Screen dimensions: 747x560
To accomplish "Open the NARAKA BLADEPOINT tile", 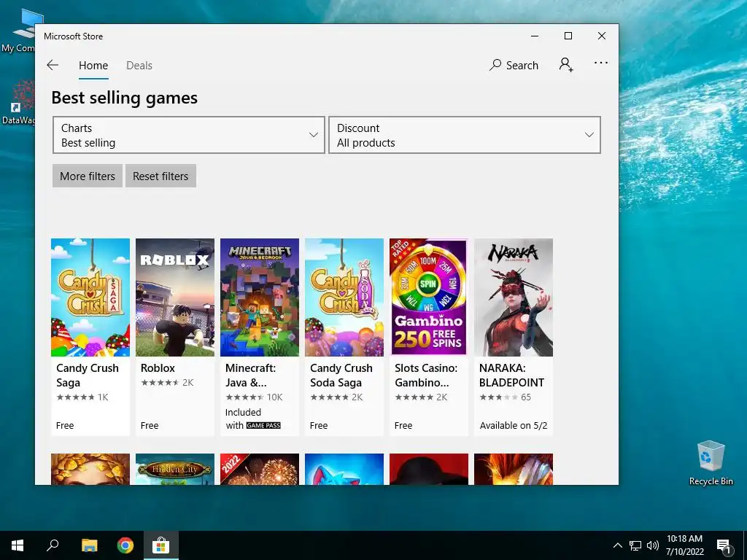I will tap(514, 337).
